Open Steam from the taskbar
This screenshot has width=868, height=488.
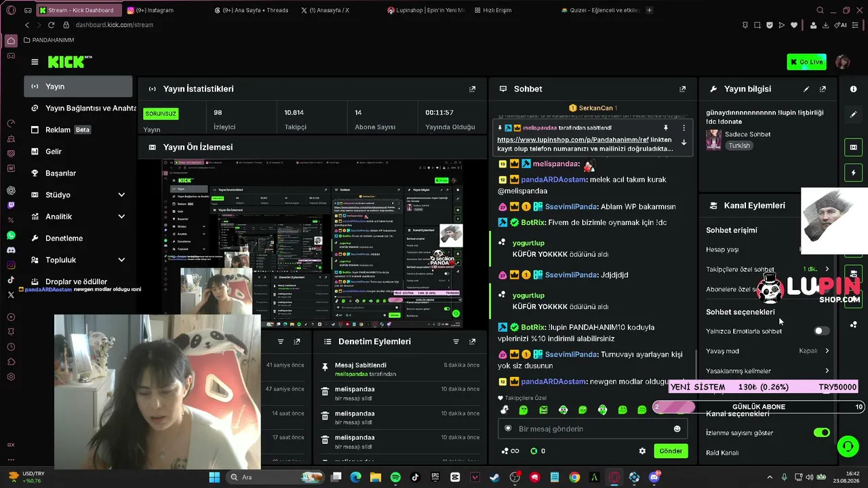494,477
